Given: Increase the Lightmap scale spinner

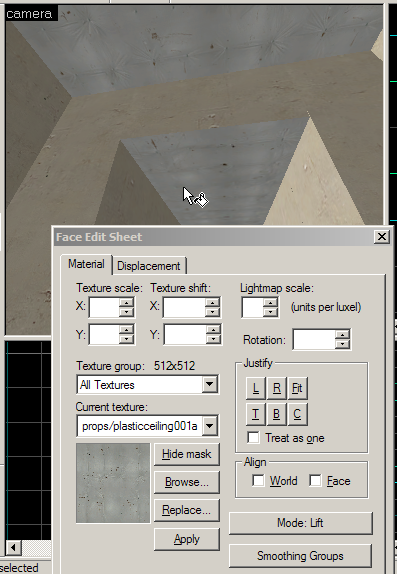Looking at the screenshot, I should pyautogui.click(x=270, y=303).
